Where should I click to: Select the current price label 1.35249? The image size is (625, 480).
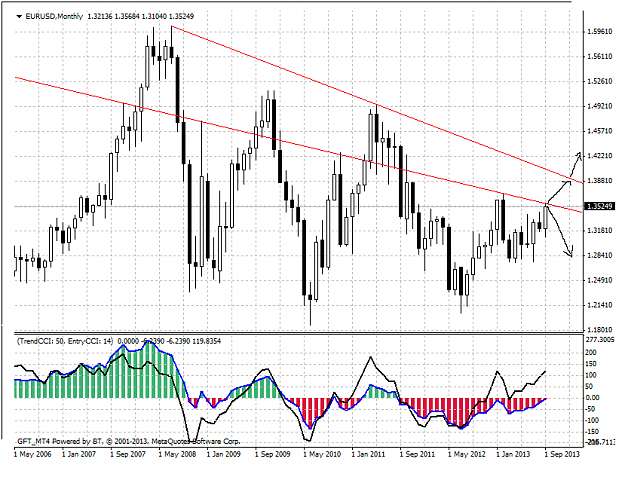(x=599, y=206)
